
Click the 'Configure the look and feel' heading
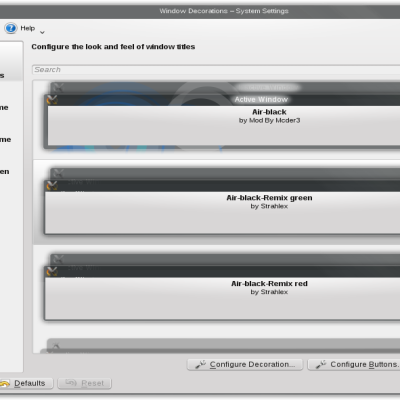point(113,47)
